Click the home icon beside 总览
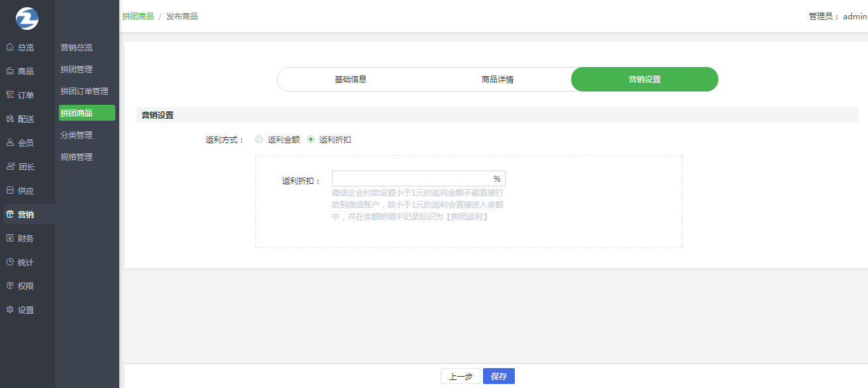Image resolution: width=868 pixels, height=388 pixels. 9,47
